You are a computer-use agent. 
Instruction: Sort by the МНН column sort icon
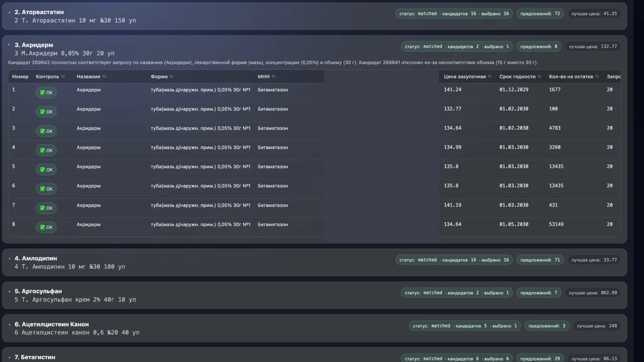pos(274,76)
